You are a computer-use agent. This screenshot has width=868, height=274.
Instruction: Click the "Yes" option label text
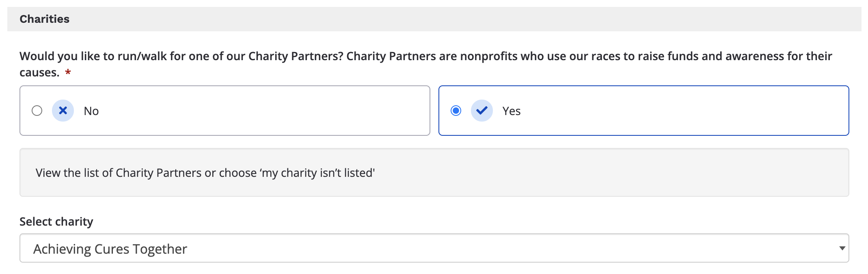coord(512,111)
